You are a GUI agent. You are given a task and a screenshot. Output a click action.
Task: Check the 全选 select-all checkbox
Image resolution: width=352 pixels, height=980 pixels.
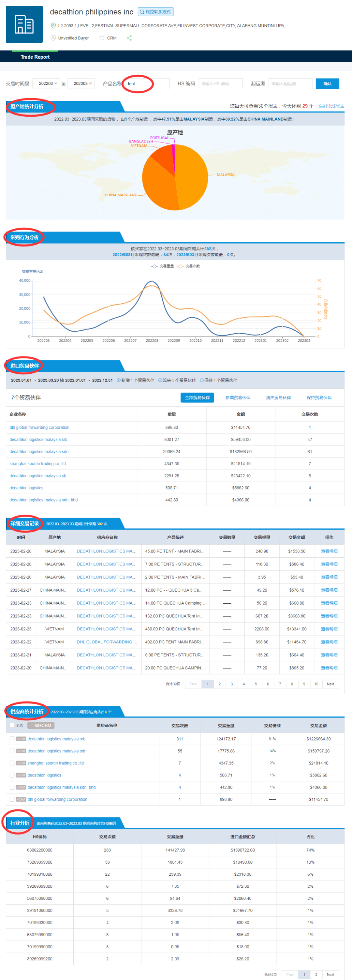(x=12, y=726)
